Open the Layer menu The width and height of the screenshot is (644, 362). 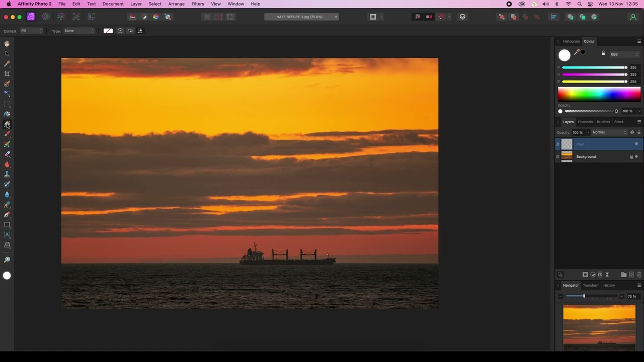[136, 4]
